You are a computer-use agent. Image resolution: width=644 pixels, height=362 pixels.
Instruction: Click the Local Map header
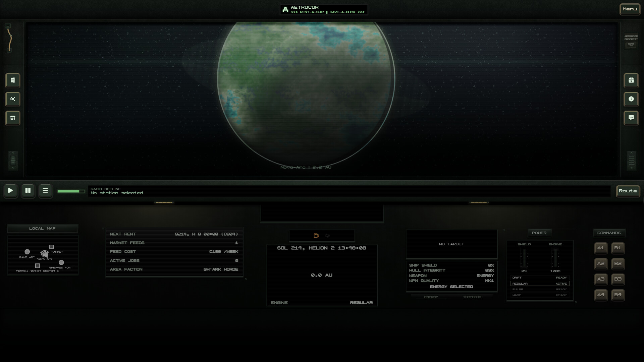43,229
